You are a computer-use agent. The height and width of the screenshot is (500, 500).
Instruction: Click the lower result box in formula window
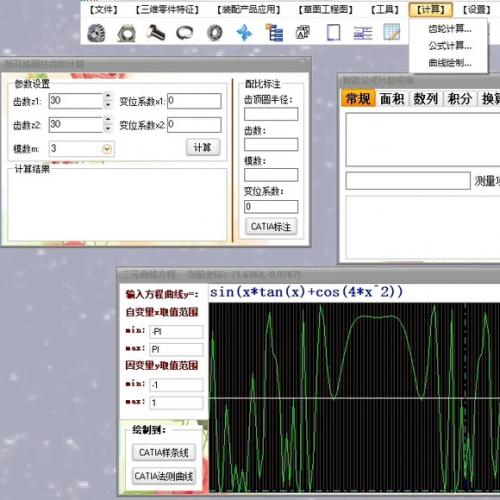coord(423,227)
